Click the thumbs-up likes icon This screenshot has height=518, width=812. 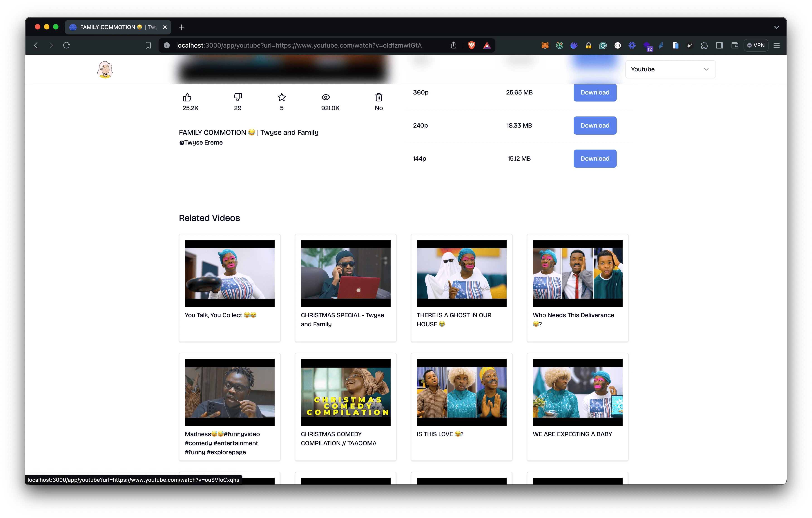[x=187, y=97]
